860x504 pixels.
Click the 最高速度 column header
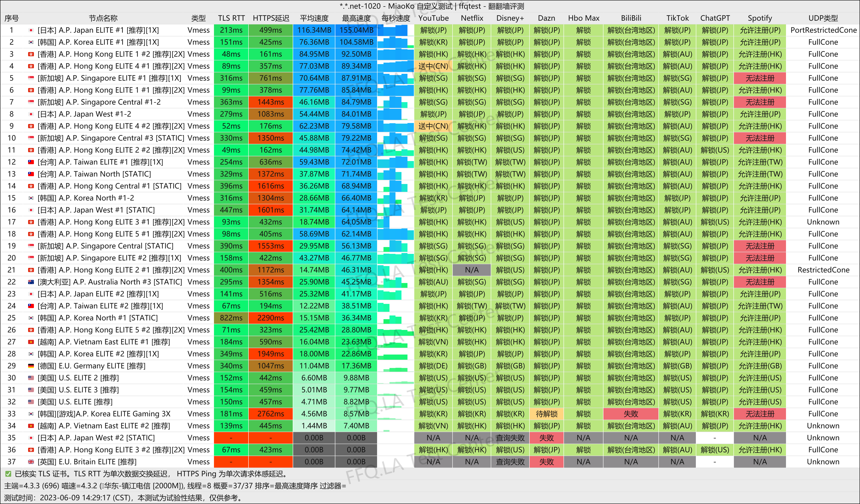coord(356,18)
